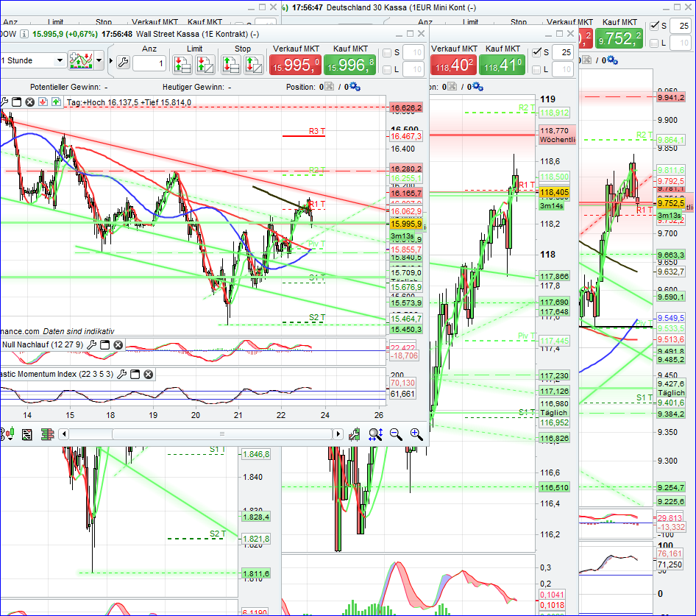The width and height of the screenshot is (696, 616).
Task: Click L value field in Wall Street window
Action: [413, 69]
